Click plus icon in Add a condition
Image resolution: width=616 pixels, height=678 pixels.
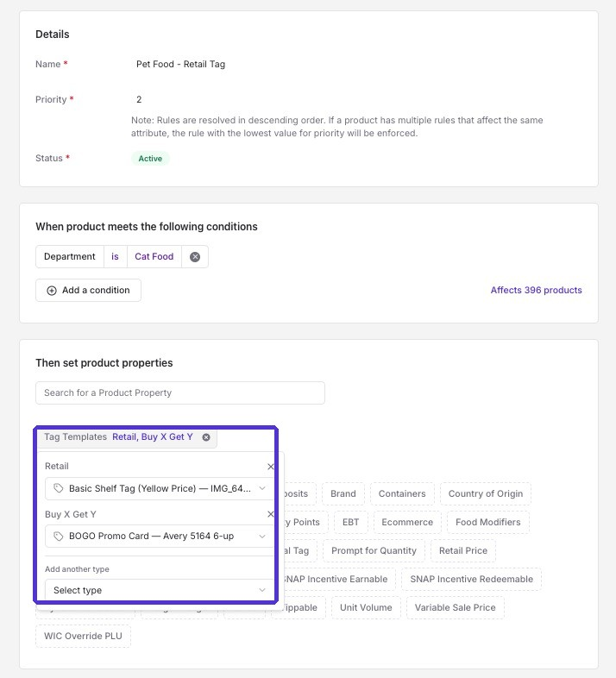[52, 291]
